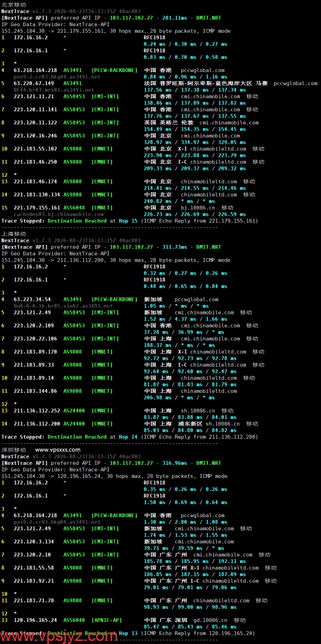Click IP address 221.183.71.78

tap(34, 600)
